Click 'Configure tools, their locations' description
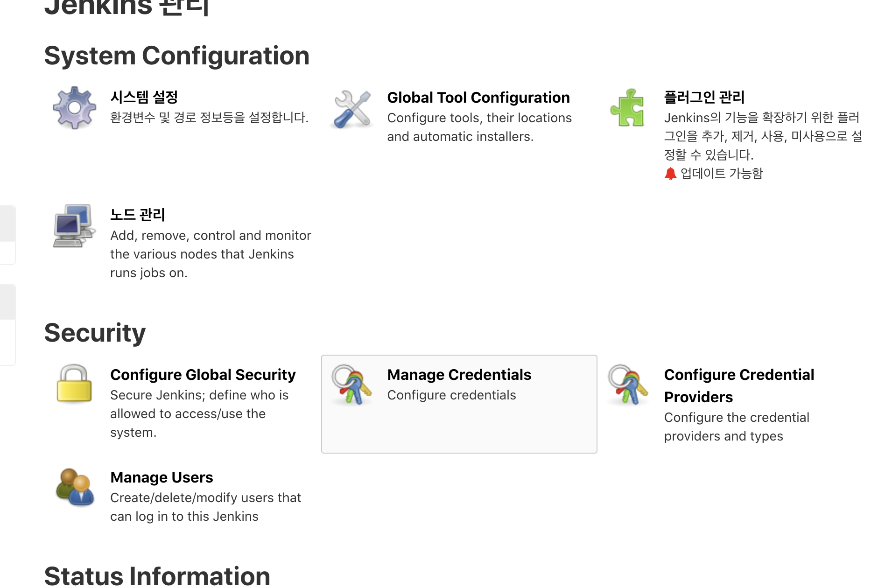The width and height of the screenshot is (871, 588). (x=479, y=127)
